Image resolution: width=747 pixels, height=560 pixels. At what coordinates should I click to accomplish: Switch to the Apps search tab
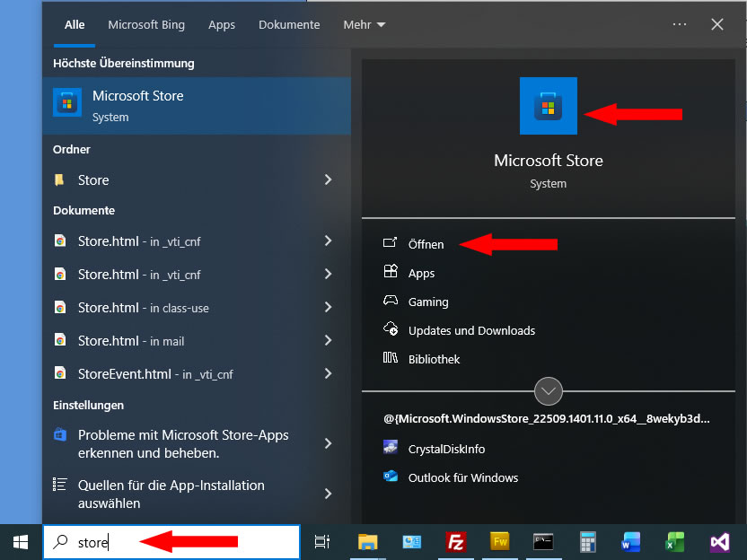click(x=222, y=25)
